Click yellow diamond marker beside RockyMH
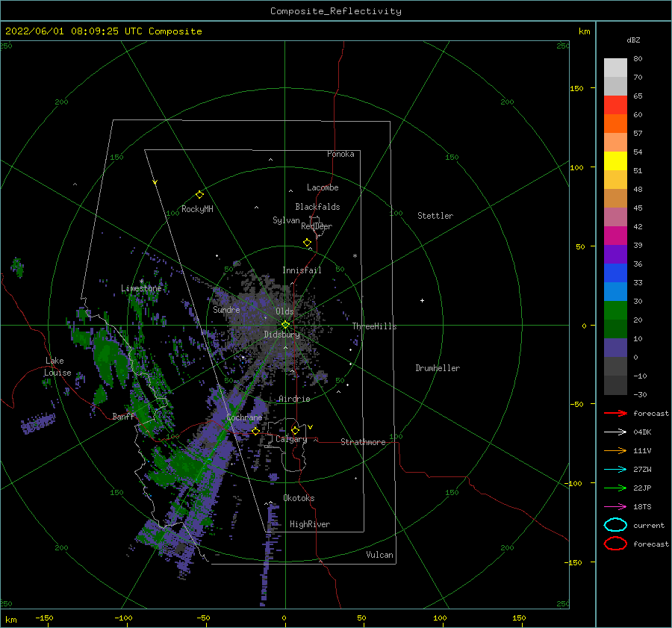Screen dimensions: 672x628 click(x=199, y=195)
